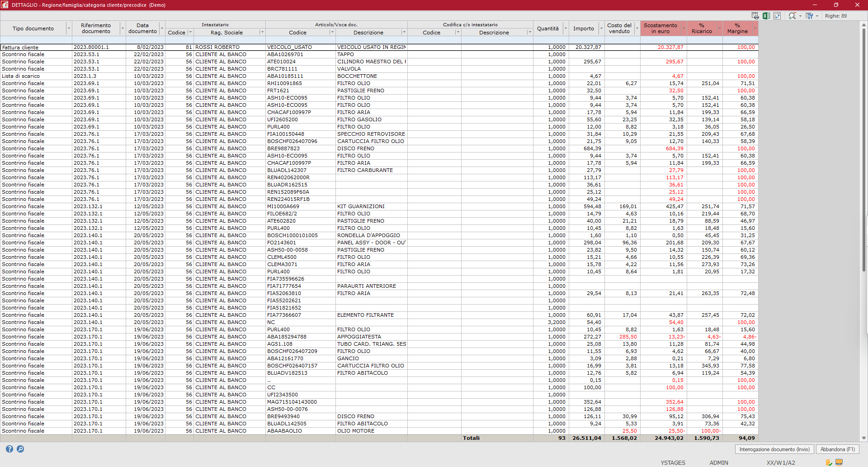The height and width of the screenshot is (467, 868).
Task: Click the vertical scrollbar down arrow
Action: pyautogui.click(x=864, y=438)
